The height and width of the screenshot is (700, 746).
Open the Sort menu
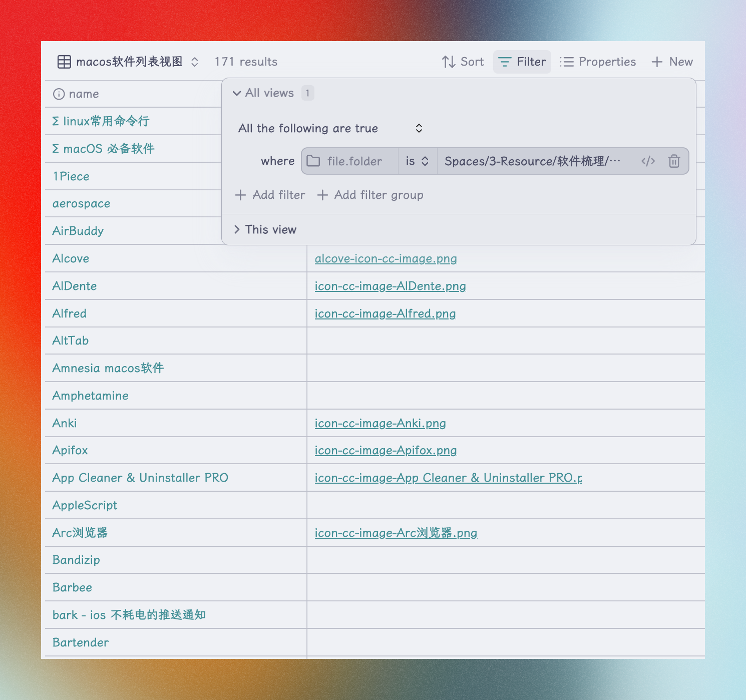(463, 62)
